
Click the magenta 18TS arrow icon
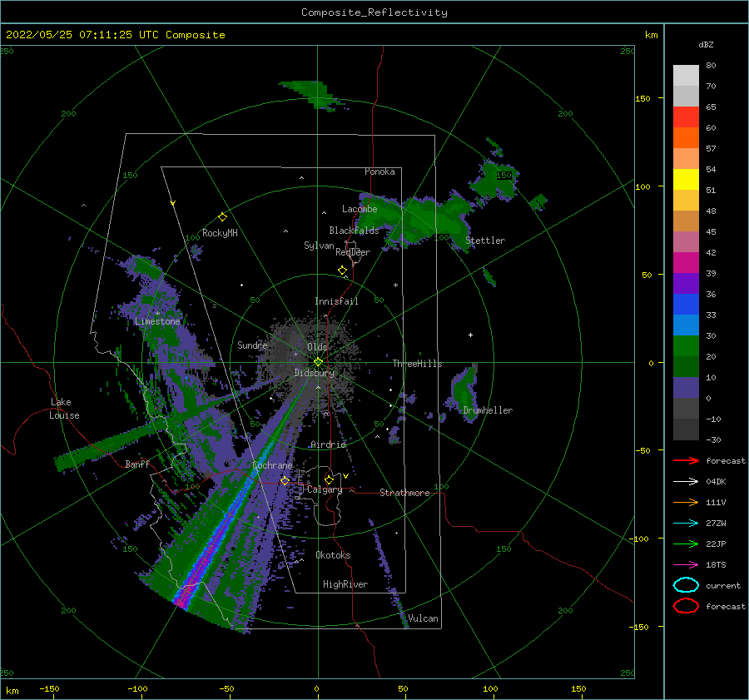(686, 565)
